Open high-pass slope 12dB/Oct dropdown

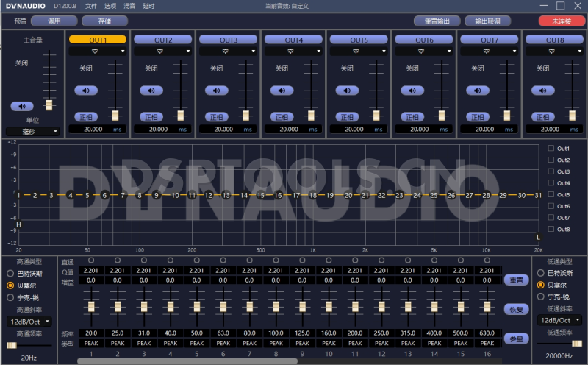click(29, 322)
